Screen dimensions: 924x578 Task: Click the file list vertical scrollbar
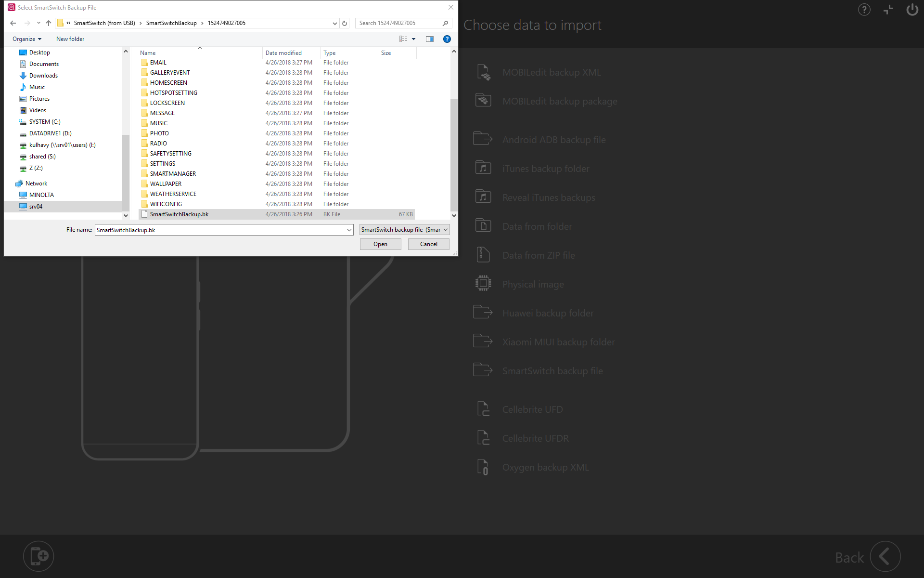[x=454, y=154]
